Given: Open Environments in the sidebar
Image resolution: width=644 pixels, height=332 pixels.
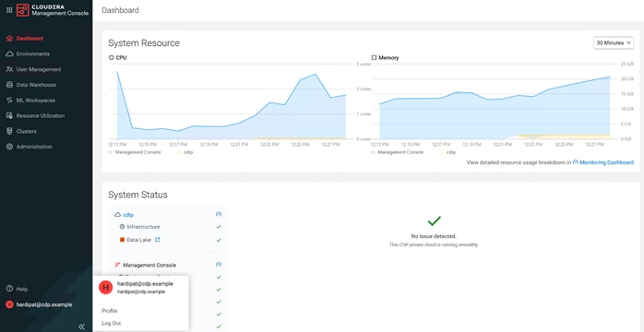Looking at the screenshot, I should pyautogui.click(x=33, y=53).
